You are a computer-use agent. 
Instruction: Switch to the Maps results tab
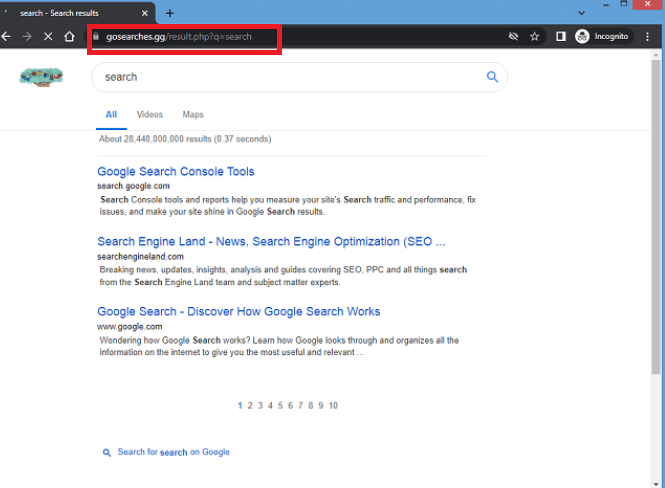pyautogui.click(x=193, y=115)
